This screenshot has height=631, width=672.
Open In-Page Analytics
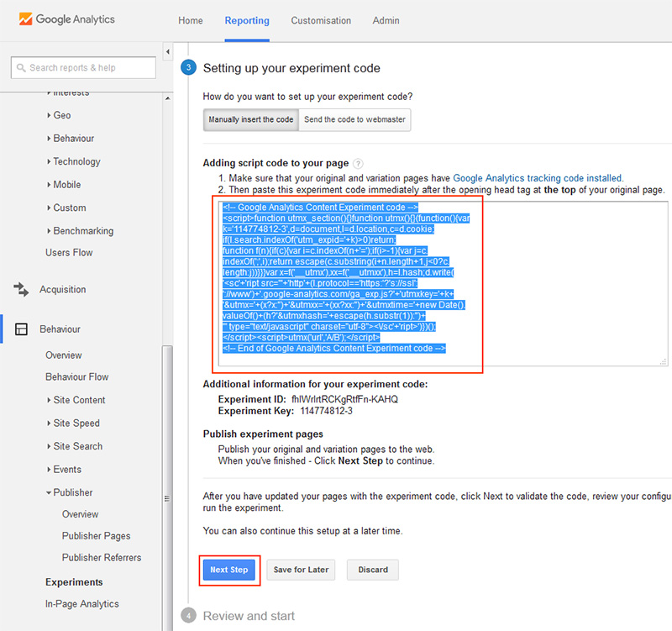pos(82,603)
